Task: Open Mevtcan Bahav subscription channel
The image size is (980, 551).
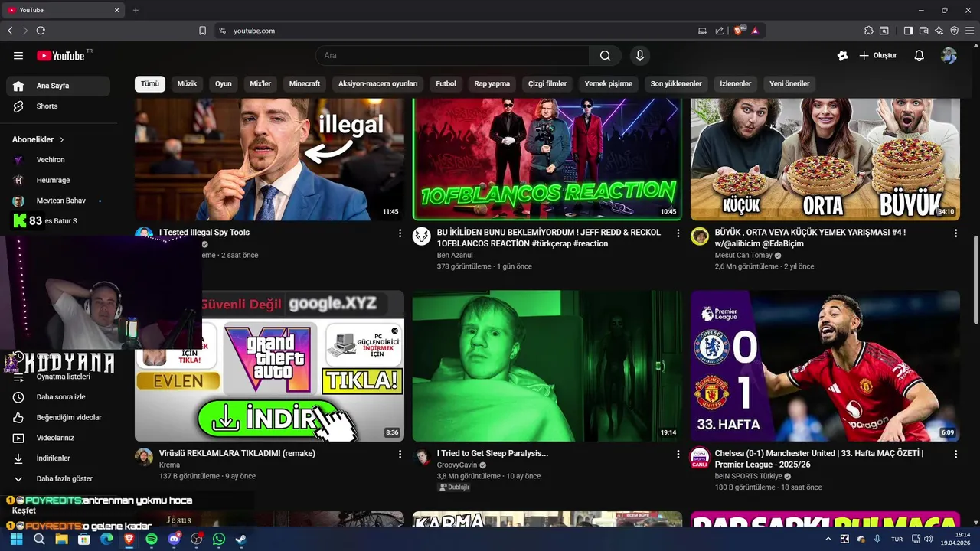Action: 58,201
